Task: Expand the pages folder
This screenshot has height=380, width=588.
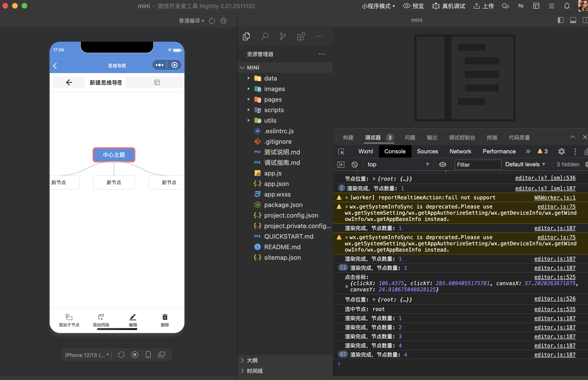Action: tap(273, 99)
